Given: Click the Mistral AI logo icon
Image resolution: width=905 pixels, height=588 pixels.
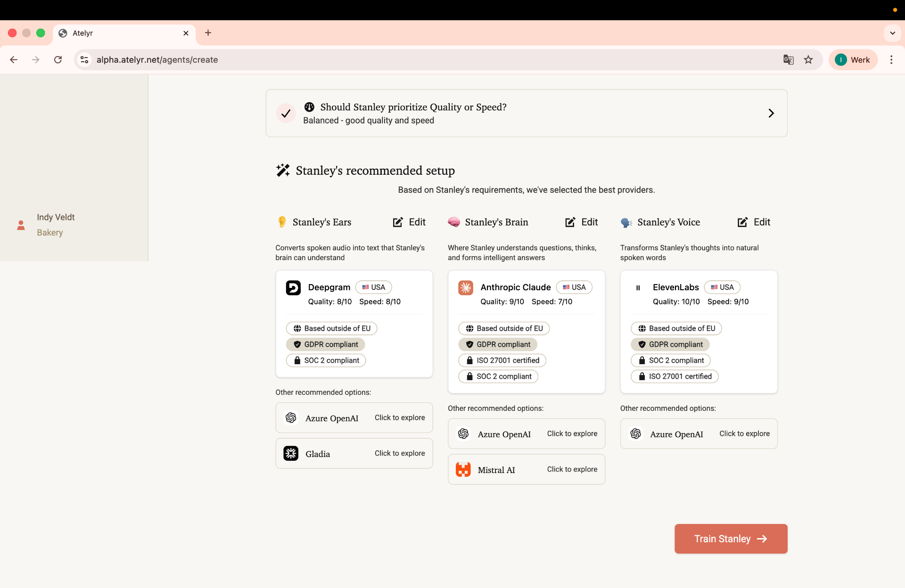Looking at the screenshot, I should tap(463, 470).
